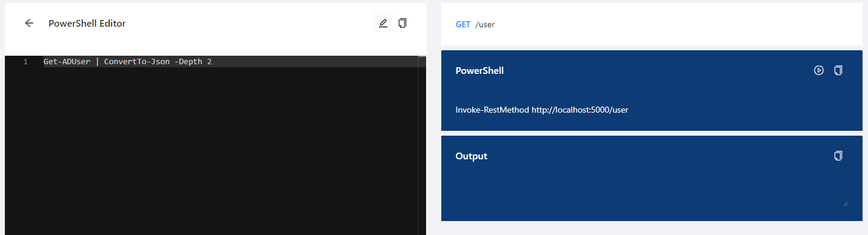
Task: Select line number 1 in the editor gutter
Action: (25, 62)
